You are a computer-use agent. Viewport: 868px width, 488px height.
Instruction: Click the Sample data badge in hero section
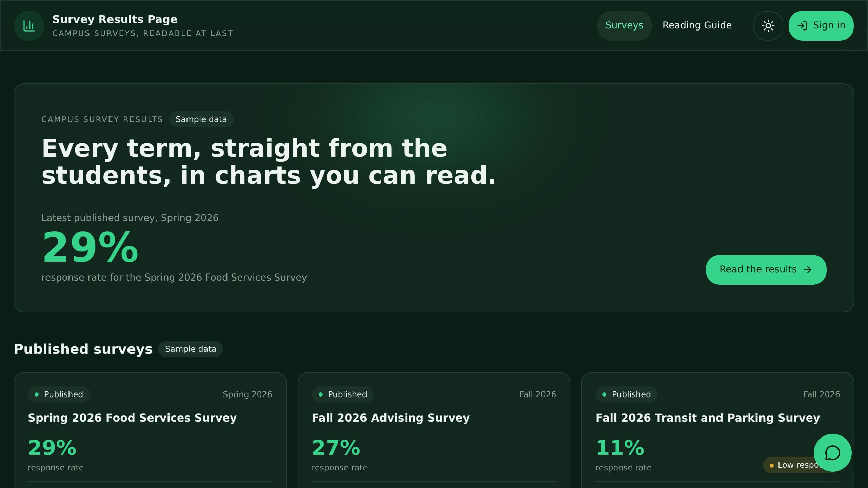(201, 119)
